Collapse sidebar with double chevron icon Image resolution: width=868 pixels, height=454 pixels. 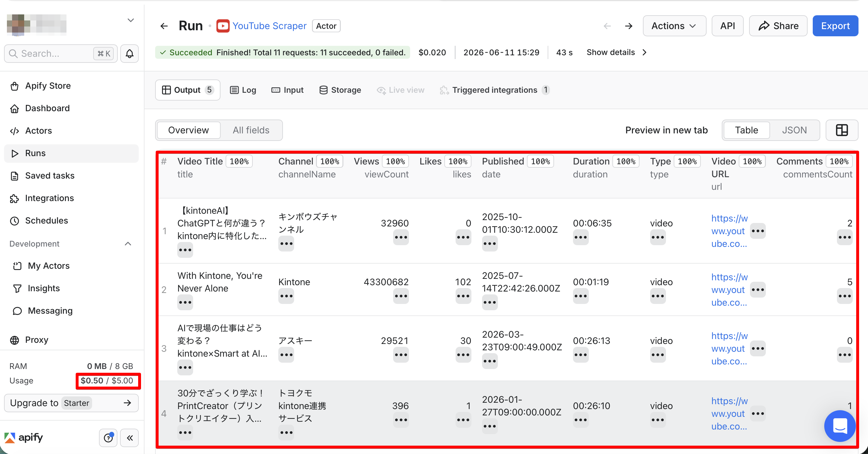pyautogui.click(x=130, y=438)
